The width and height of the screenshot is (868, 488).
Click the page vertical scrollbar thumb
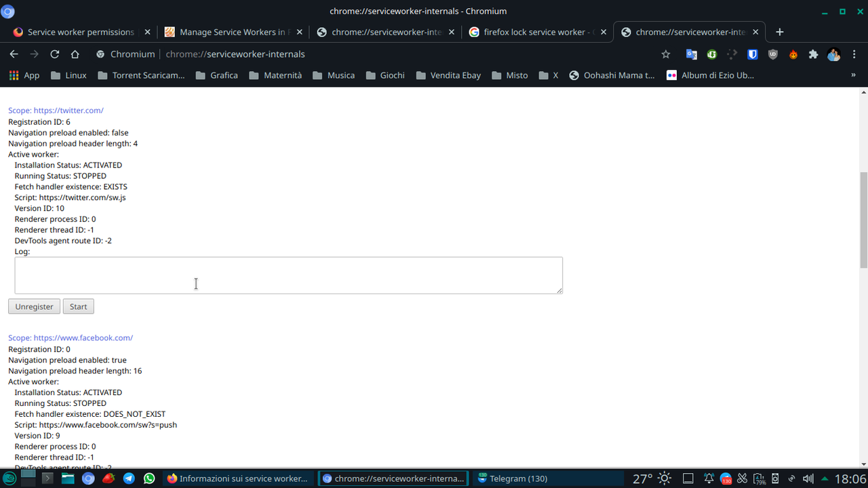(863, 220)
